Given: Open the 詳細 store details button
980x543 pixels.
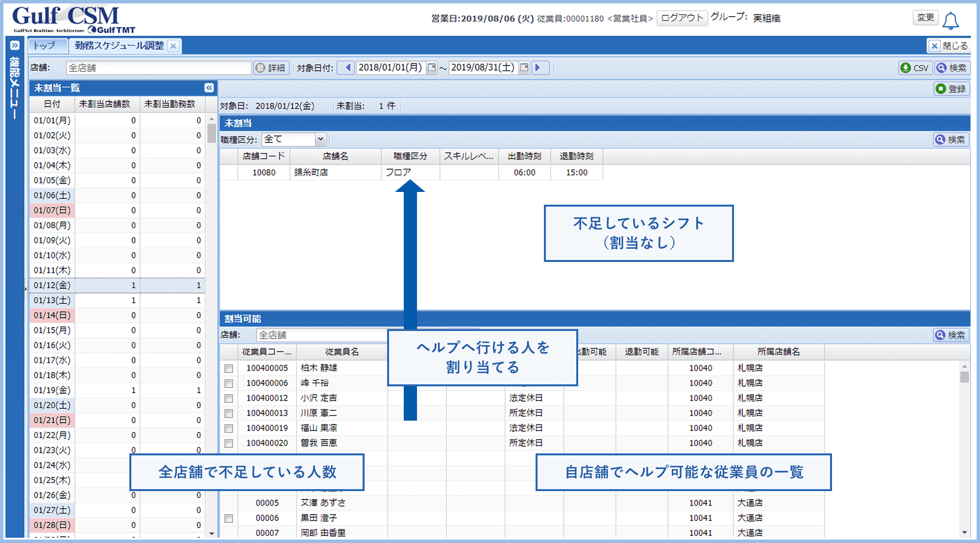Looking at the screenshot, I should 271,68.
